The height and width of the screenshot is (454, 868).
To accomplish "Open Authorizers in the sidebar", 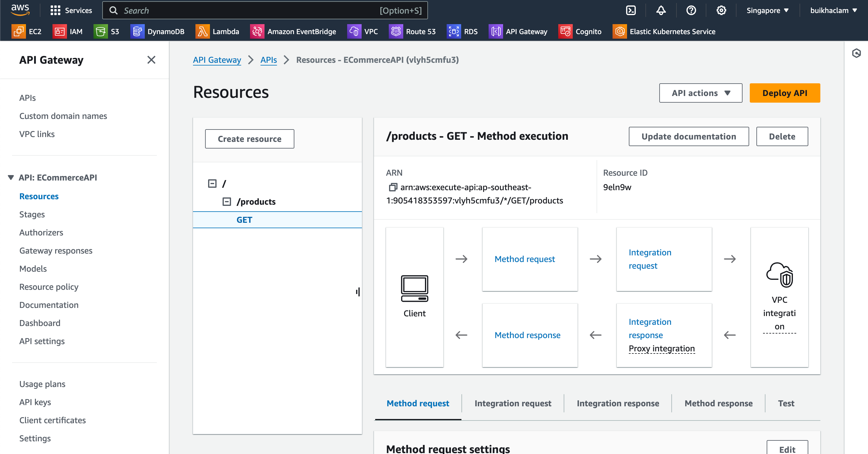I will (41, 233).
